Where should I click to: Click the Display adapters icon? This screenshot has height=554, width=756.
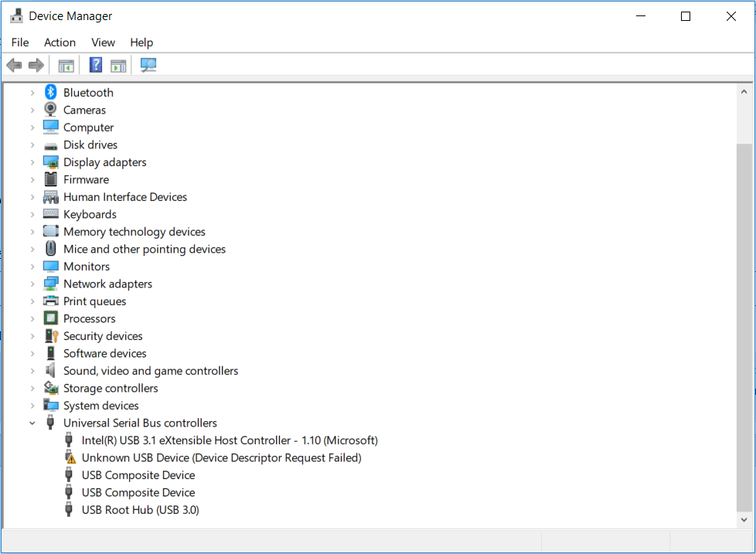(50, 161)
